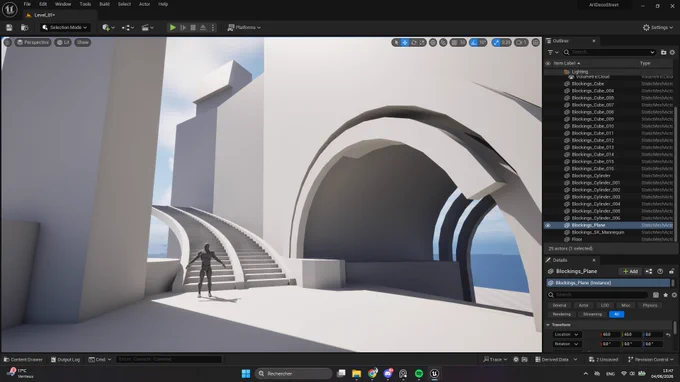Save the current level with the disk icon
The image size is (680, 382).
click(x=9, y=27)
